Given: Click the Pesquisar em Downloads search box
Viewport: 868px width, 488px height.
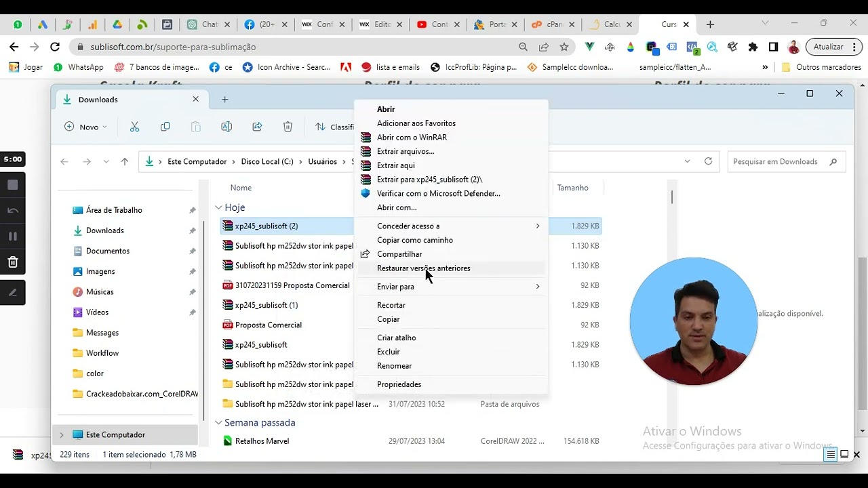Looking at the screenshot, I should tap(786, 161).
